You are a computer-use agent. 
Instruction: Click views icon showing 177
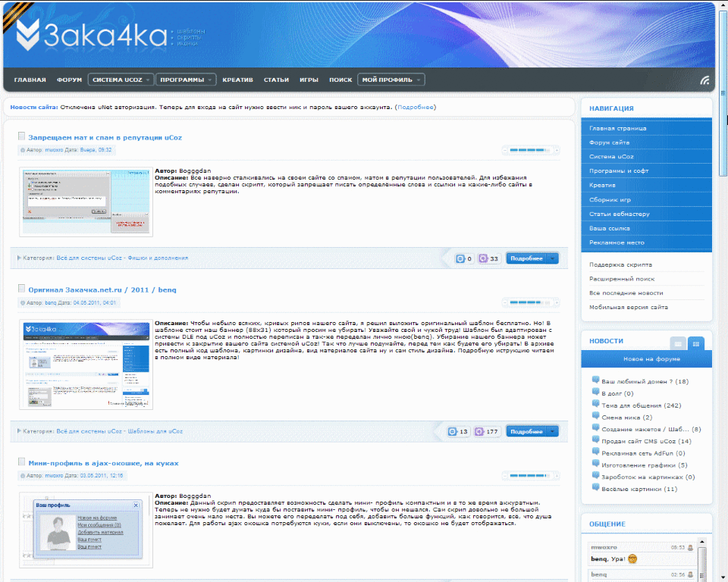(481, 432)
